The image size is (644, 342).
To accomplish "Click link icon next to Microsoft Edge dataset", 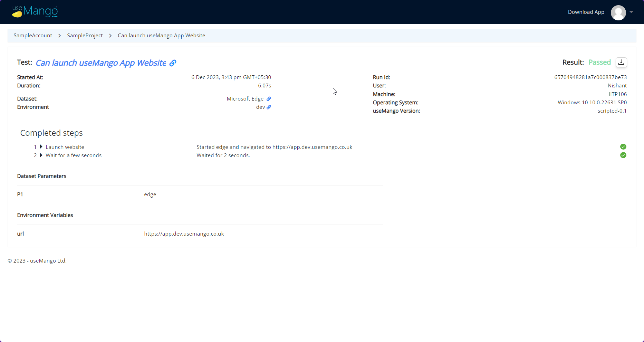I will 269,99.
